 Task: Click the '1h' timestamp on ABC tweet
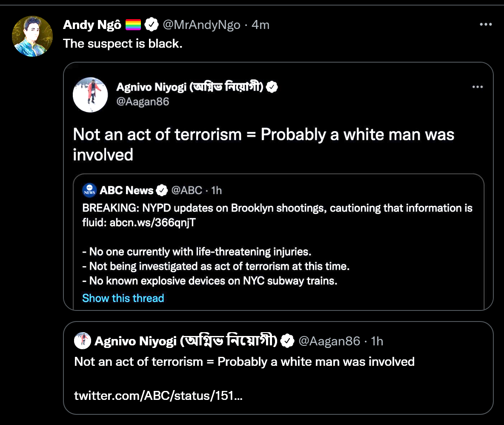[216, 190]
